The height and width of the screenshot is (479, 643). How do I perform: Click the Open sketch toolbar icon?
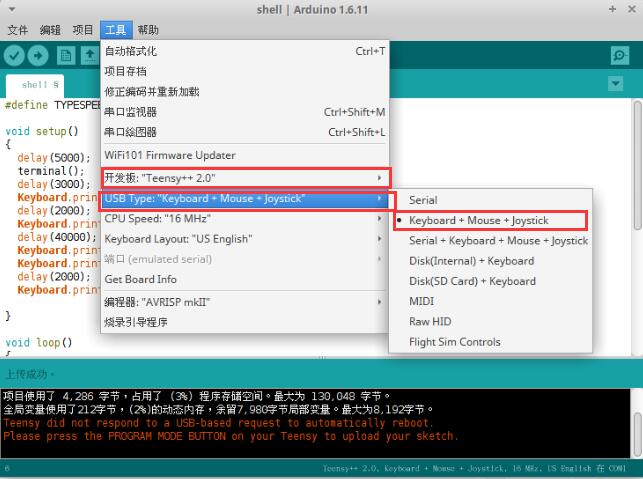click(x=90, y=55)
